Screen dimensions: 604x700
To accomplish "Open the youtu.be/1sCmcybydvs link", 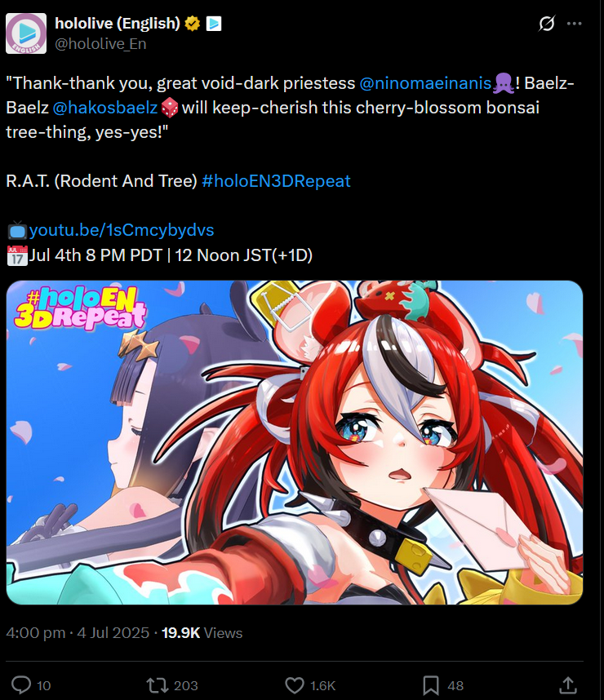I will click(x=122, y=230).
